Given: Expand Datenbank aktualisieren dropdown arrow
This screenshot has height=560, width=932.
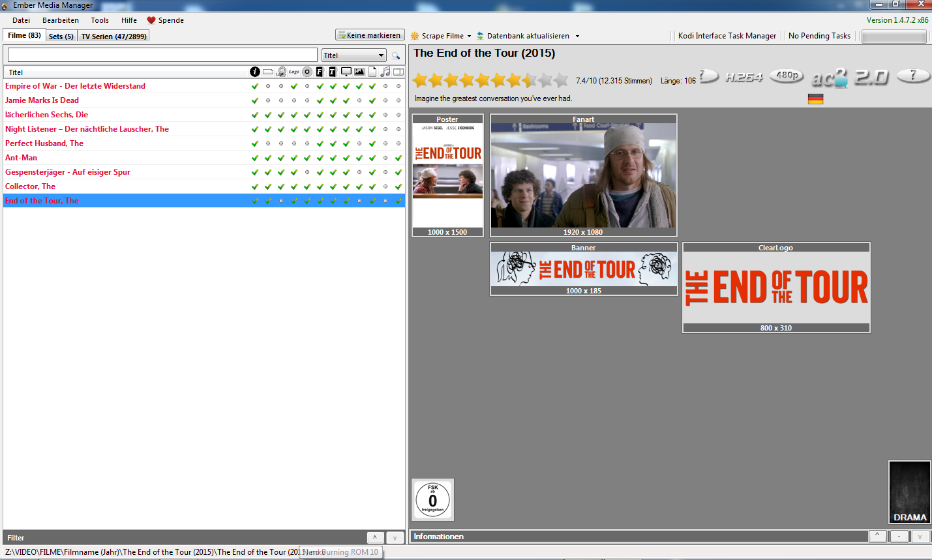Looking at the screenshot, I should (x=577, y=37).
